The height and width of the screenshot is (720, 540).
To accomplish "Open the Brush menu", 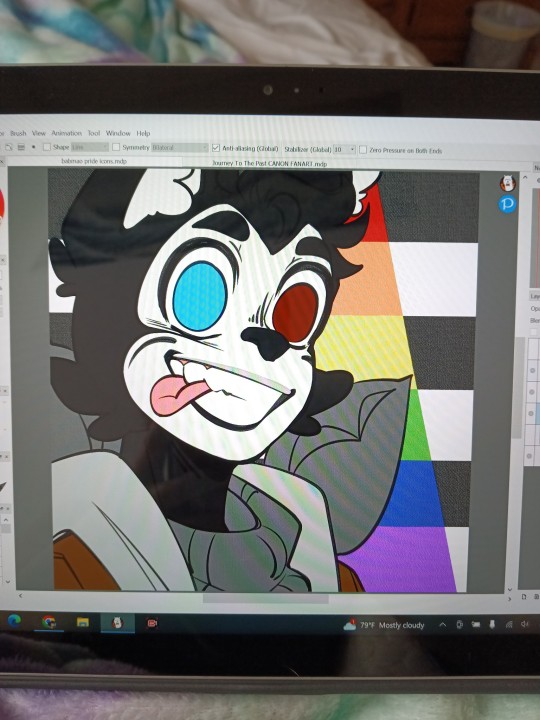I will 18,133.
